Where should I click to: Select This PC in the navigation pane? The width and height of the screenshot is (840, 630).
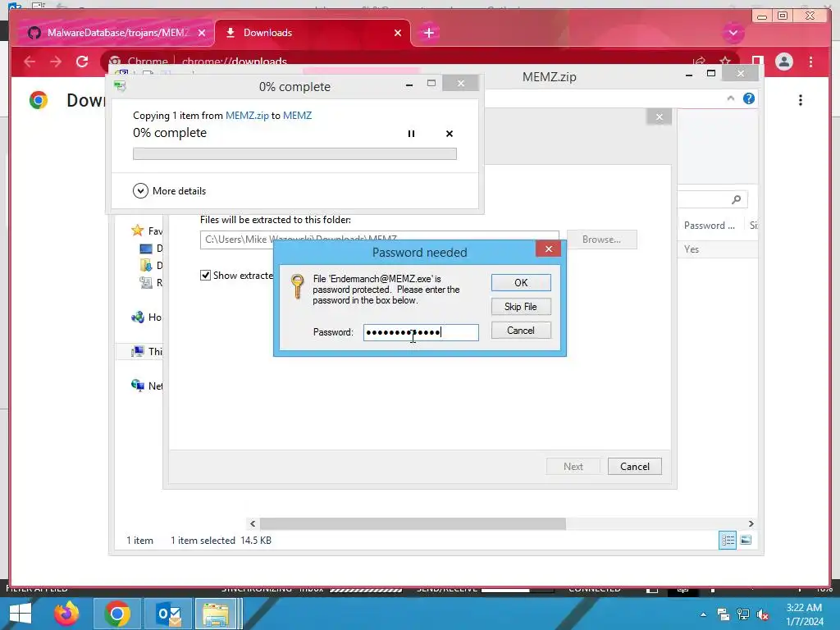click(x=147, y=351)
